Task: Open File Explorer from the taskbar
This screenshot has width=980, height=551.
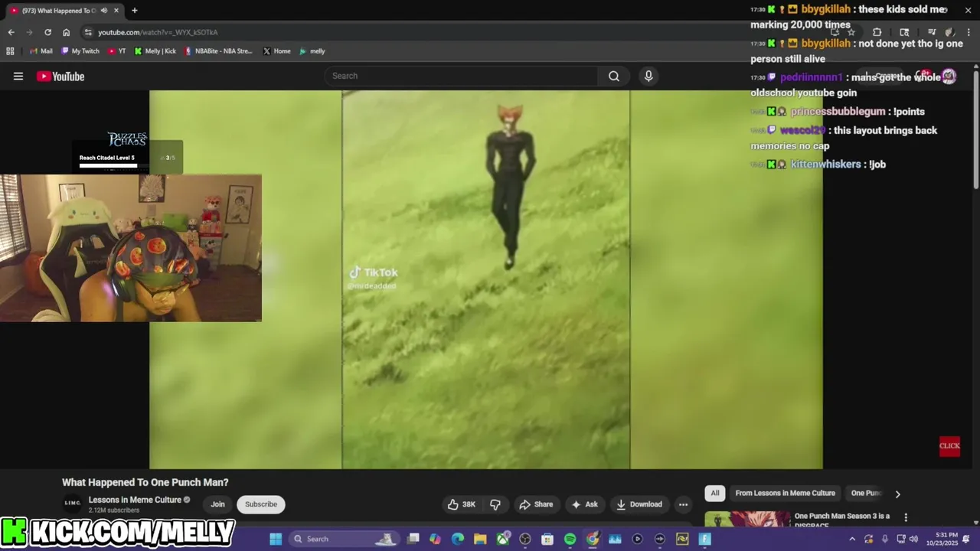Action: 480,539
